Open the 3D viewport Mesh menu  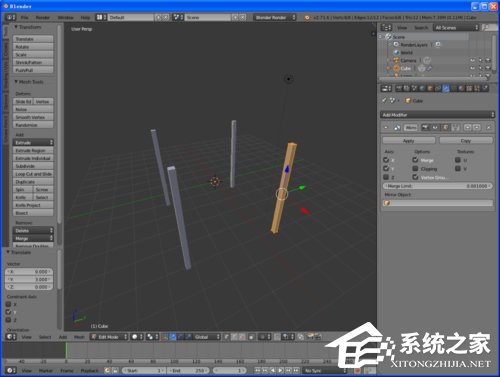pos(79,337)
